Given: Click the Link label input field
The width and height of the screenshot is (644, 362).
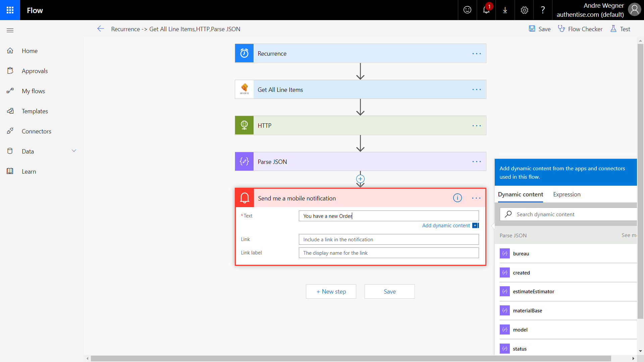Looking at the screenshot, I should point(389,253).
